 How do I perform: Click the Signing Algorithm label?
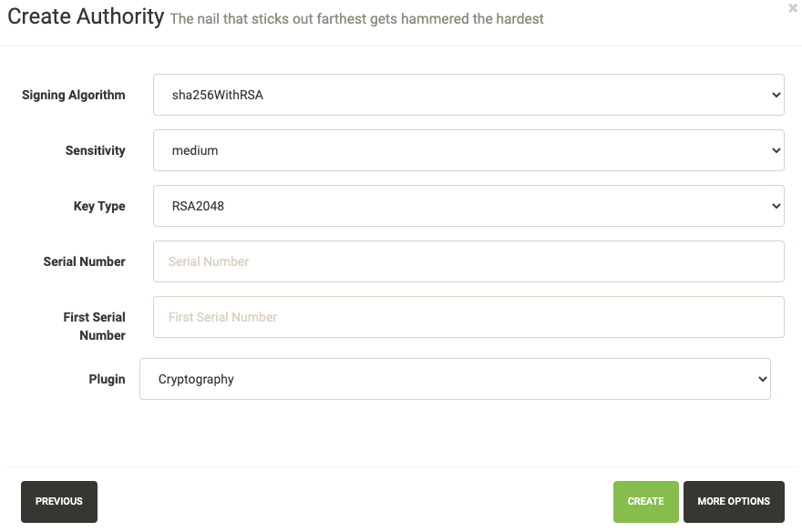[x=73, y=95]
